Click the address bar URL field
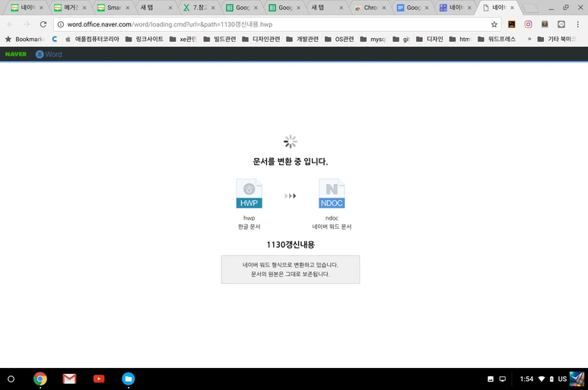This screenshot has width=588, height=390. click(x=278, y=24)
